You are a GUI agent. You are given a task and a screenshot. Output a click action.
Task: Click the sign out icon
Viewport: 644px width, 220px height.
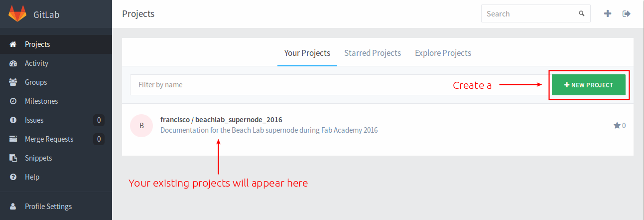click(x=627, y=14)
